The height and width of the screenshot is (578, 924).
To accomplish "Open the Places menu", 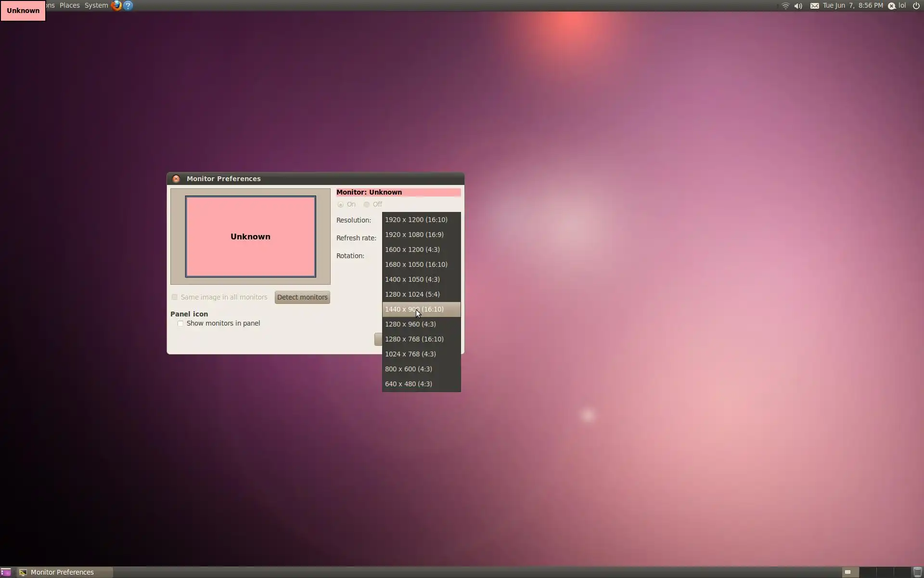I will click(x=70, y=5).
